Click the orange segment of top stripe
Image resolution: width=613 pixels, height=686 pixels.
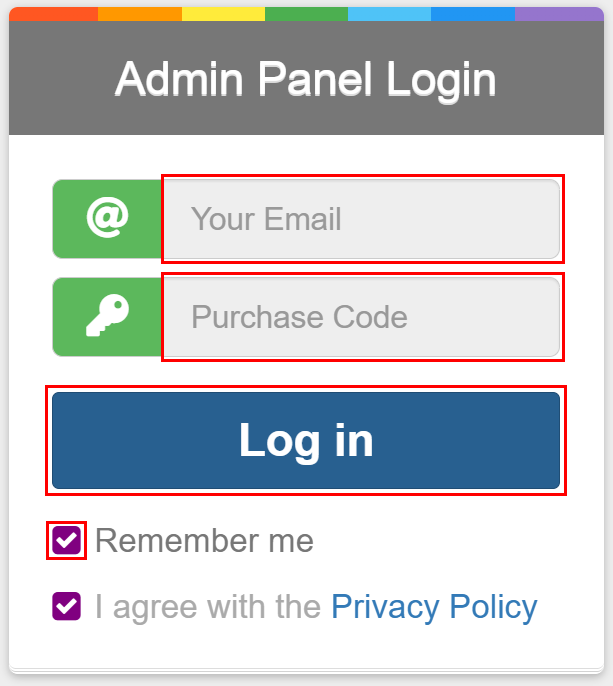(140, 14)
